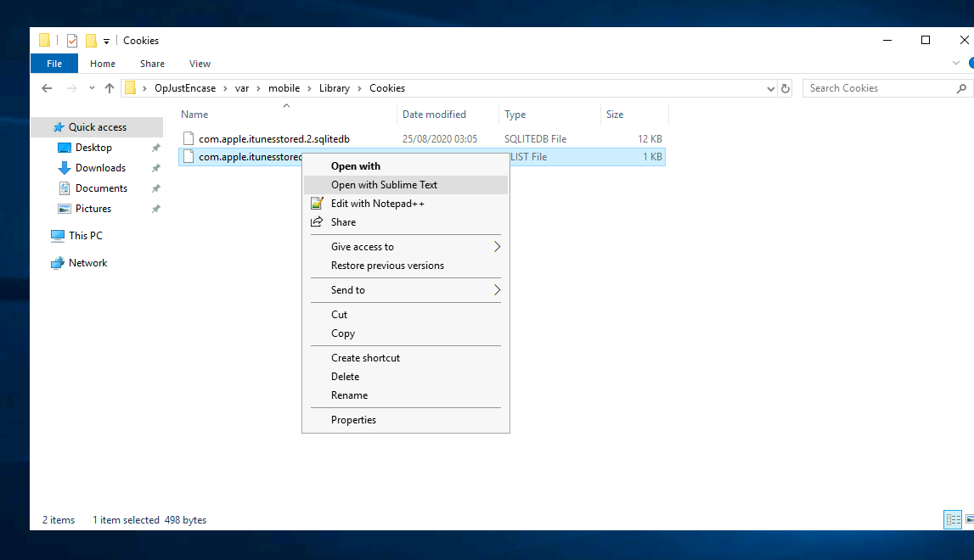
Task: Open the Downloads folder in Quick access
Action: click(x=100, y=168)
